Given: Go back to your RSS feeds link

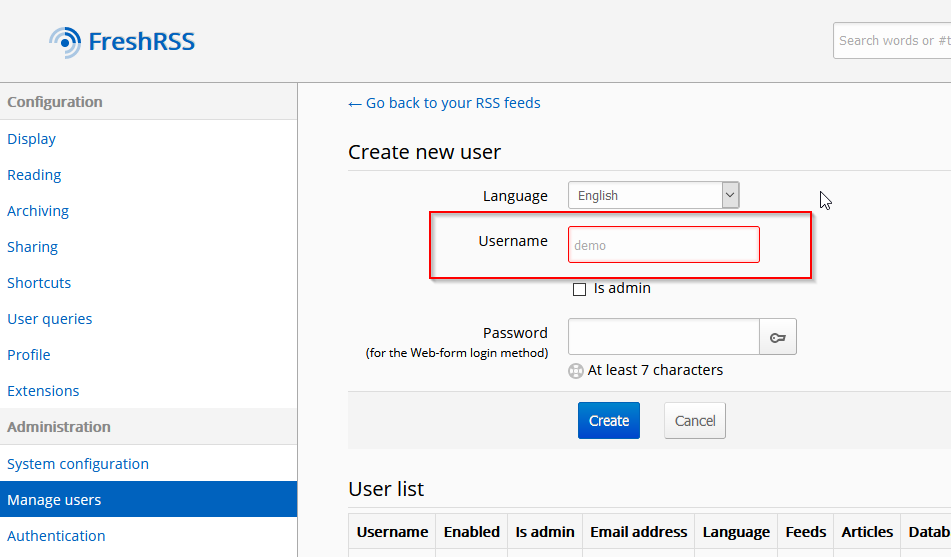Looking at the screenshot, I should [x=444, y=103].
